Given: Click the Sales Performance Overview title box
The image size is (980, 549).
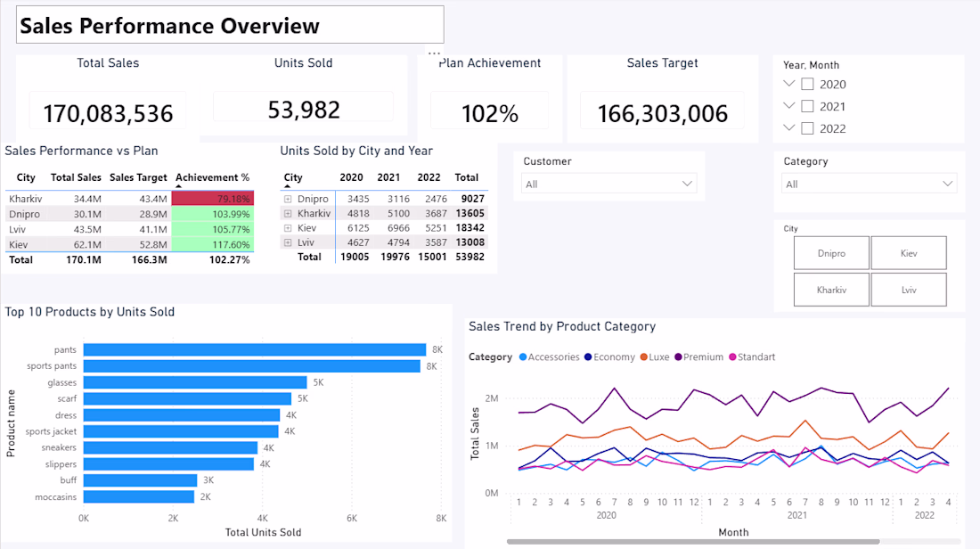Looking at the screenshot, I should tap(230, 25).
